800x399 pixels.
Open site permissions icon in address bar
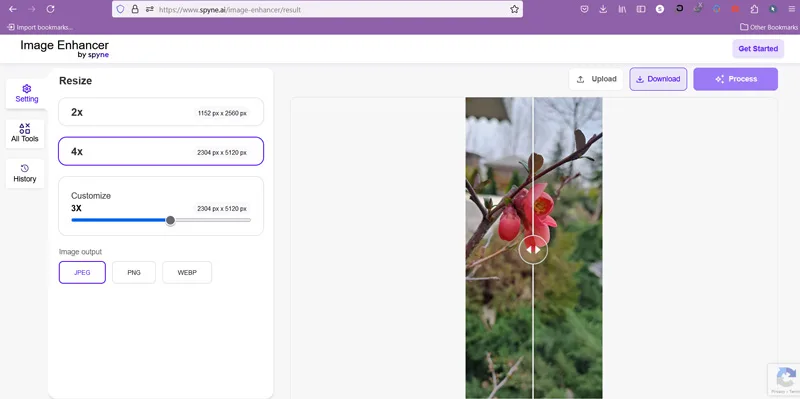coord(149,9)
